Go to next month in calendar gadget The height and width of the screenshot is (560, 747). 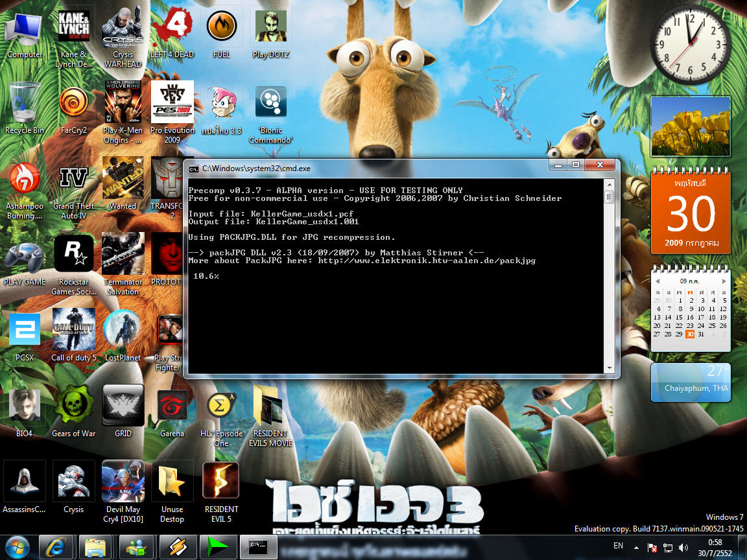click(x=724, y=281)
